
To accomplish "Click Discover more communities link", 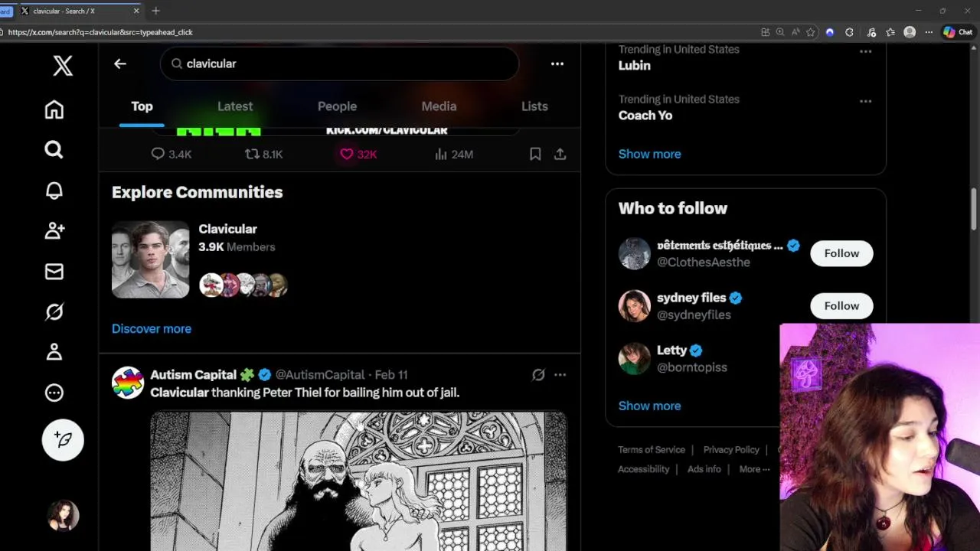I will 152,328.
